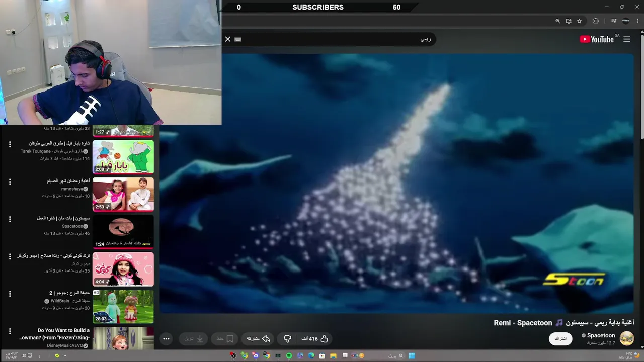The width and height of the screenshot is (644, 362).
Task: Show hidden system tray icons chevron
Action: pyautogui.click(x=65, y=356)
